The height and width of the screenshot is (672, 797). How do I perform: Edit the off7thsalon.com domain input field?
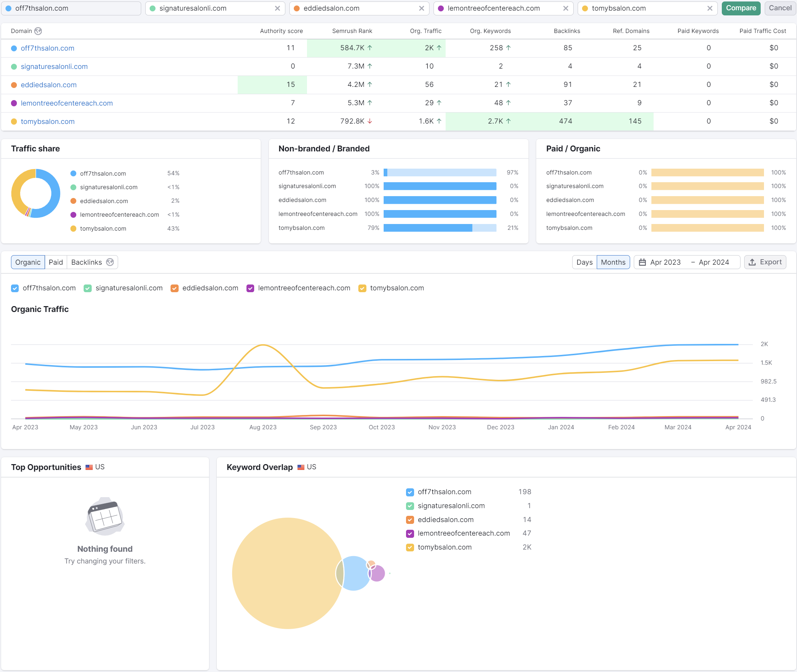point(71,8)
